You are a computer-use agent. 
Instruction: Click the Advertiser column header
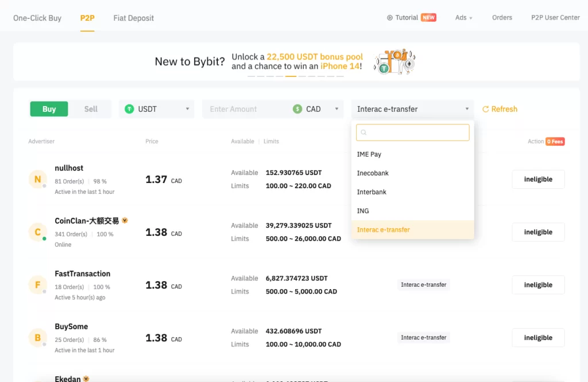pyautogui.click(x=41, y=142)
